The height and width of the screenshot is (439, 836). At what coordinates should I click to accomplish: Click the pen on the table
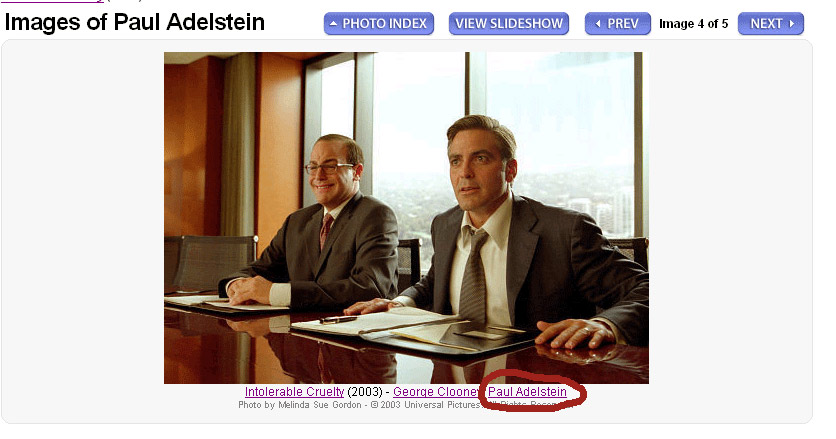(x=338, y=320)
